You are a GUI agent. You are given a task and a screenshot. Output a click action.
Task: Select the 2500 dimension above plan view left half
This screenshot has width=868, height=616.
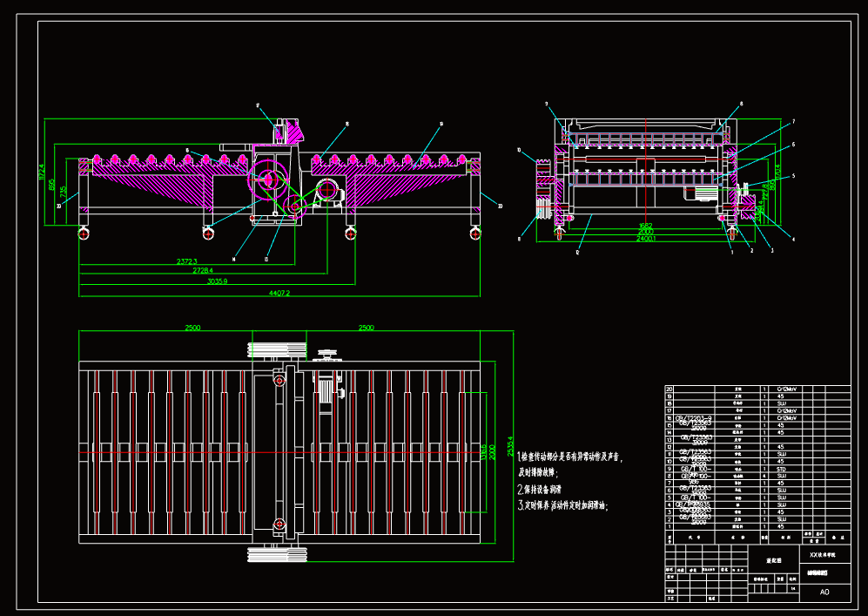click(192, 328)
